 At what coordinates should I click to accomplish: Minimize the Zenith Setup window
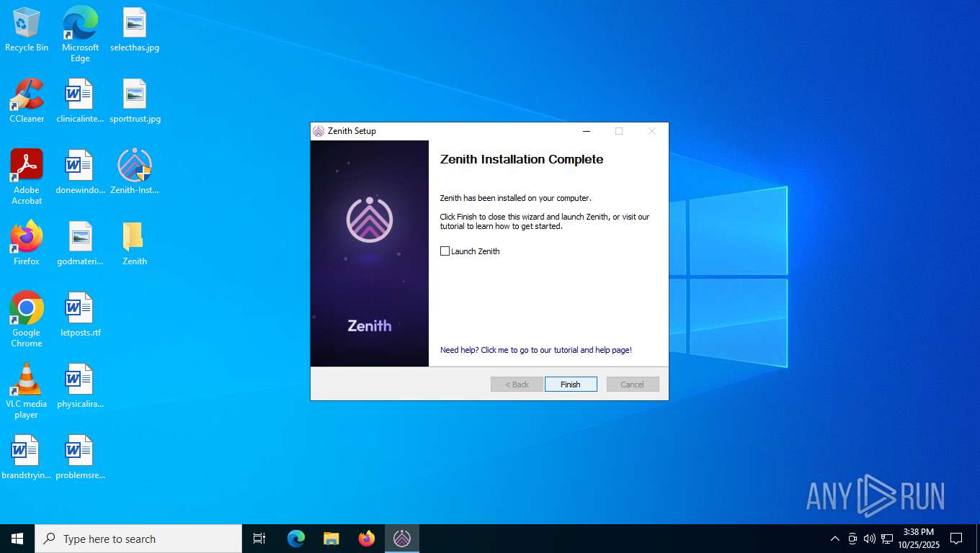[587, 131]
